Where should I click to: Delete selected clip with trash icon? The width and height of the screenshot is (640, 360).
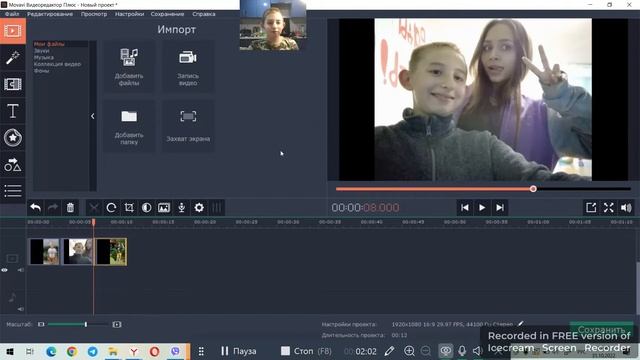pos(70,208)
